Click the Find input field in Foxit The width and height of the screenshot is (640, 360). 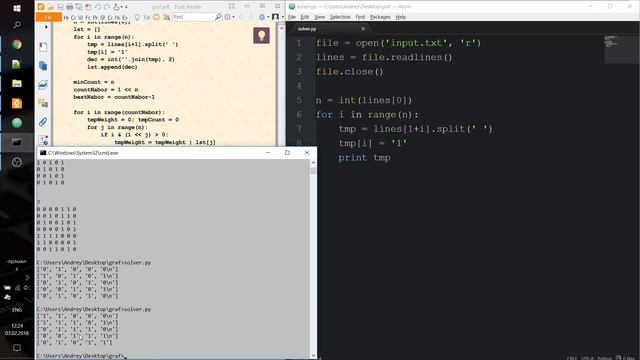coord(193,17)
